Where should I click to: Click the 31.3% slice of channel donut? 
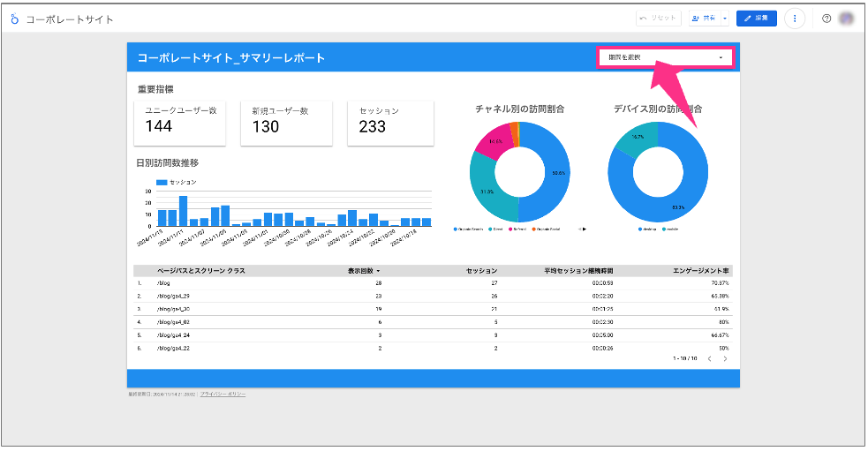486,192
